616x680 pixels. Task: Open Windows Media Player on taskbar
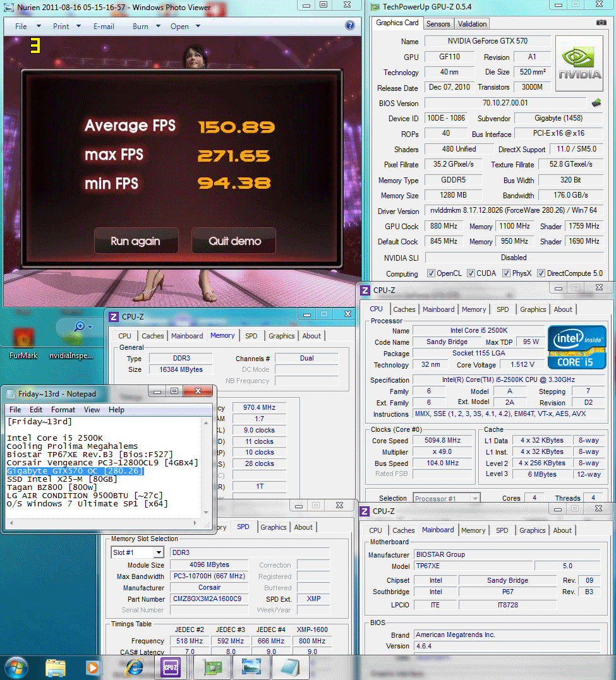click(x=92, y=668)
